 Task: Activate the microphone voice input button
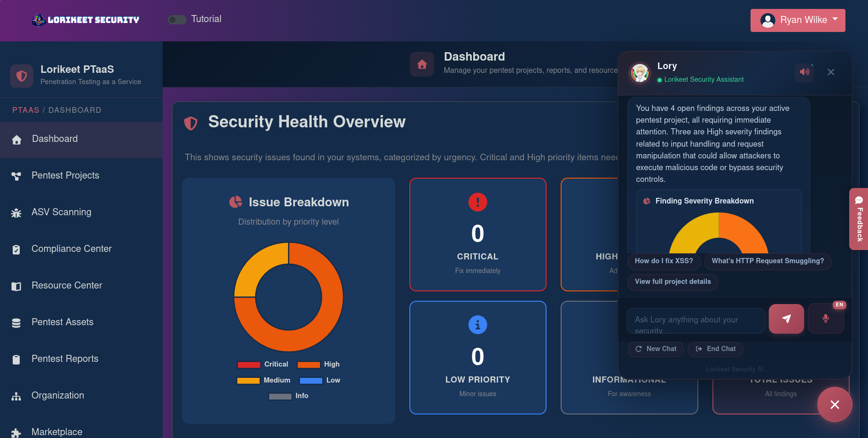point(825,319)
